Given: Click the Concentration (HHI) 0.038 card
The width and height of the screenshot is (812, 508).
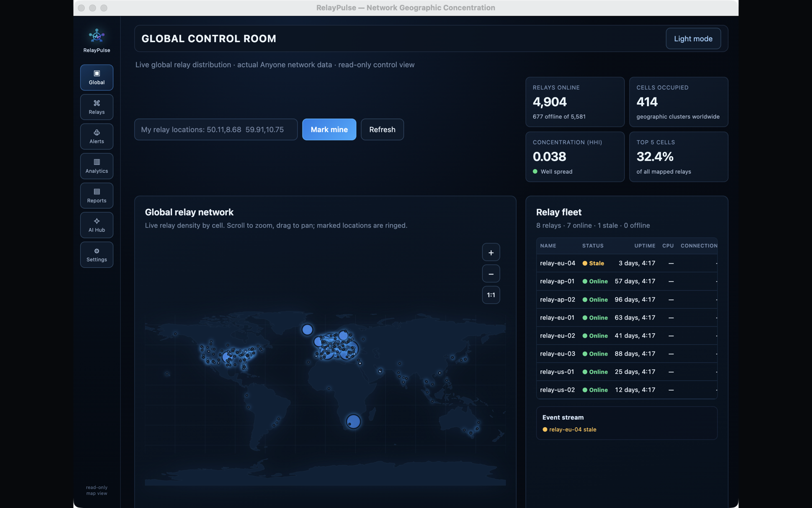Looking at the screenshot, I should pyautogui.click(x=575, y=157).
